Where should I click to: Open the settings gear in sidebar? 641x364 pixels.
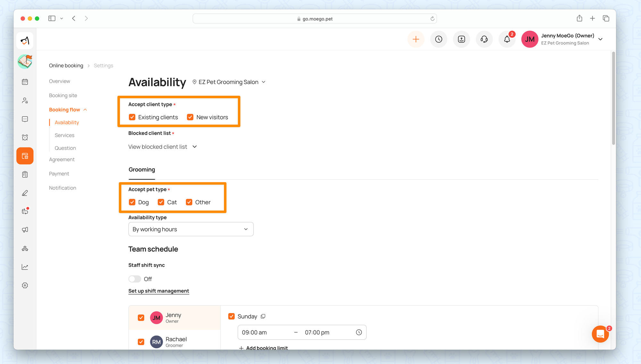point(25,285)
